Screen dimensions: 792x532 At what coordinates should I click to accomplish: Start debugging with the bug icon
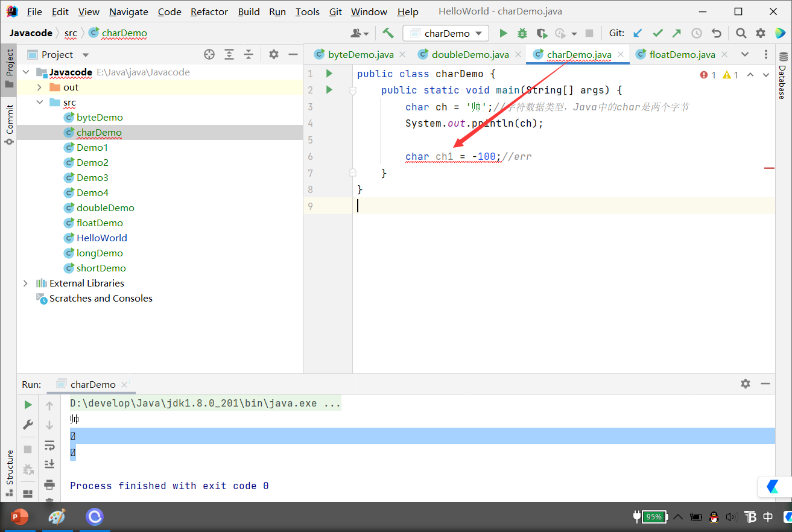(x=522, y=33)
